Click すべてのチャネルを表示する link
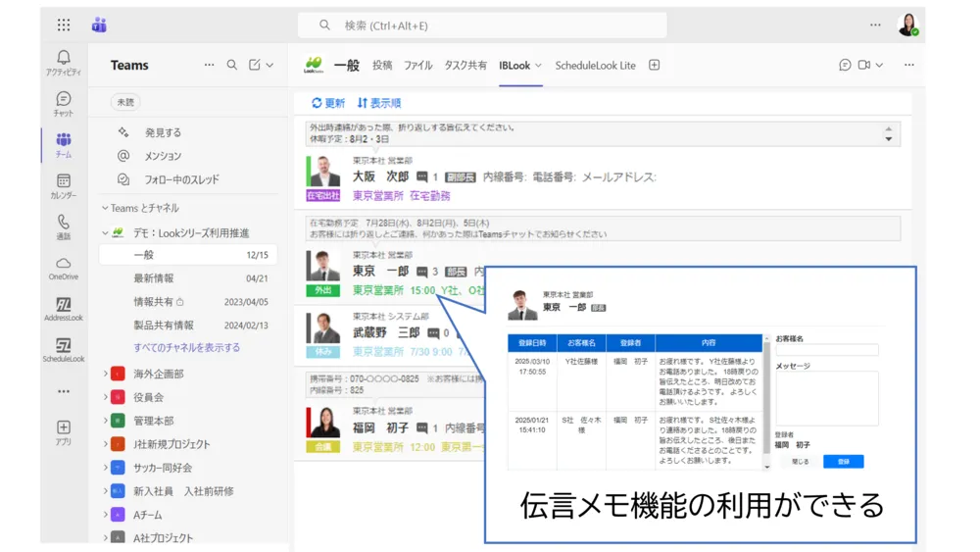The width and height of the screenshot is (980, 552). (186, 348)
